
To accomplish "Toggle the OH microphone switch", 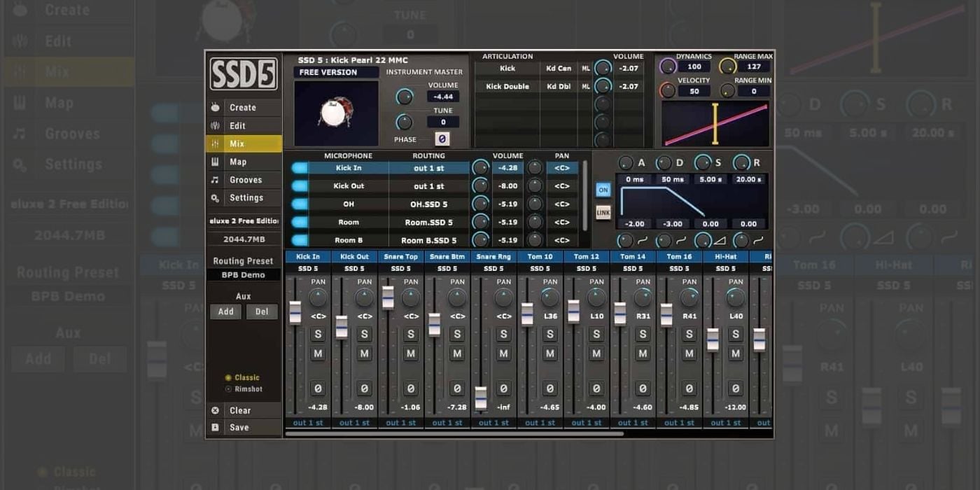I will tap(300, 204).
